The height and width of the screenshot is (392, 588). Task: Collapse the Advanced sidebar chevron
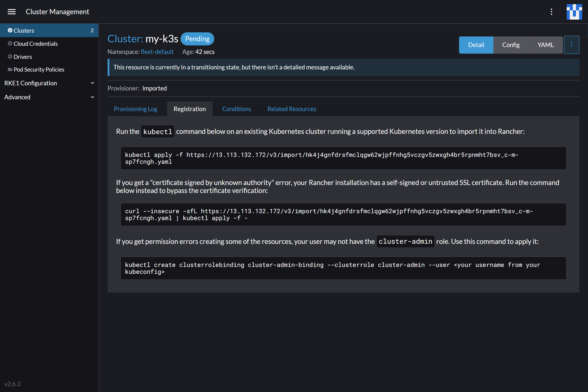[x=92, y=97]
